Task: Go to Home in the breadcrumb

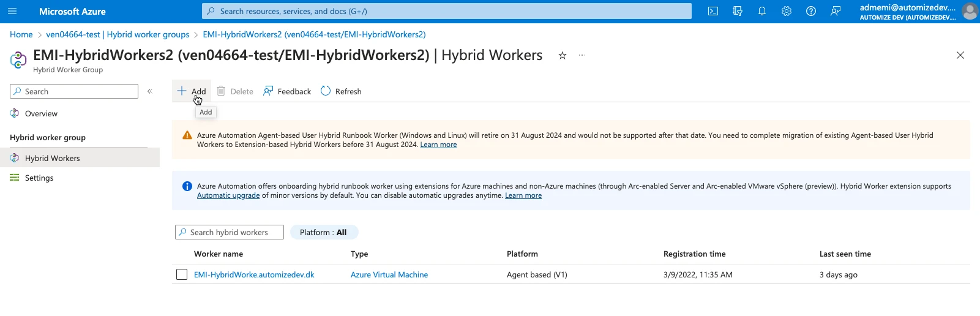Action: [21, 34]
